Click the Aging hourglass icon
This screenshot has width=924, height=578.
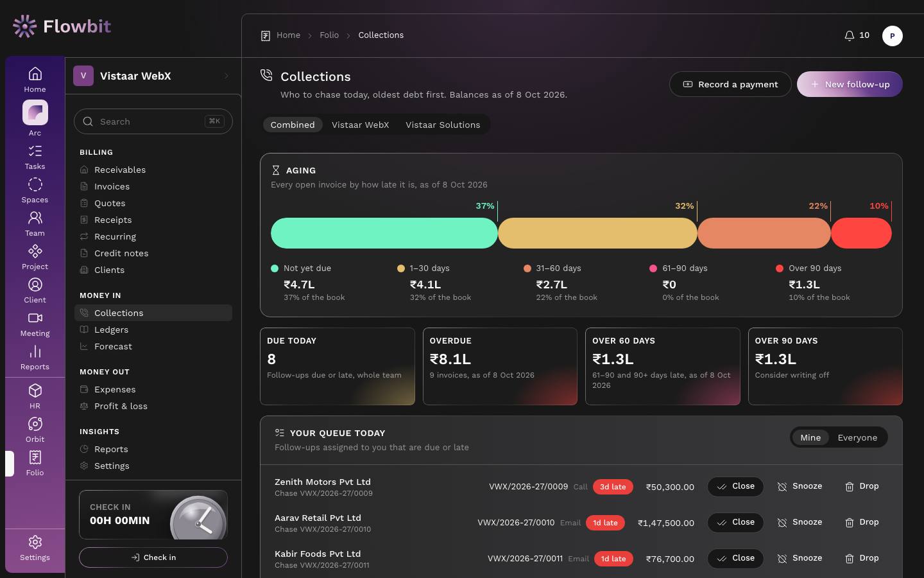tap(276, 170)
